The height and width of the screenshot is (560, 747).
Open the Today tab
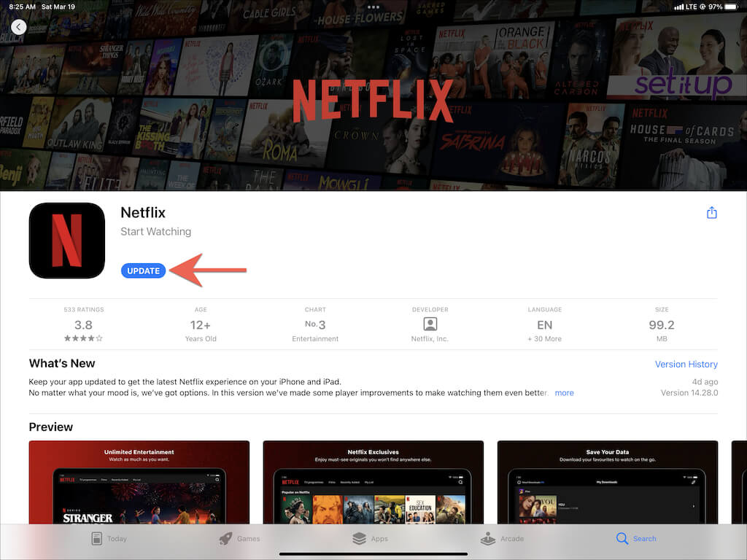pos(109,539)
